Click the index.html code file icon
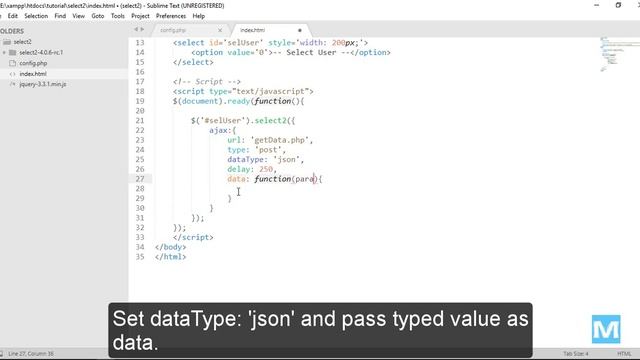640x360 pixels. coord(13,73)
